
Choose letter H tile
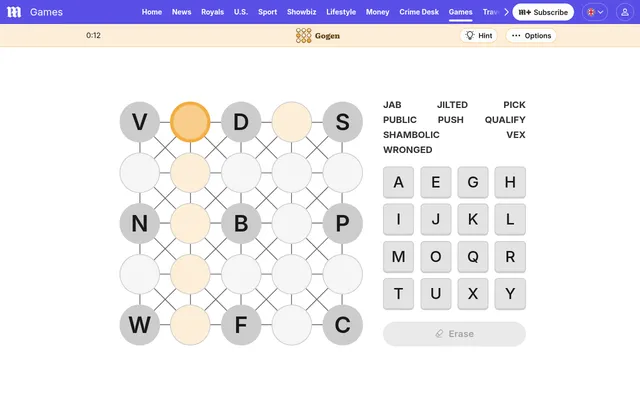510,182
